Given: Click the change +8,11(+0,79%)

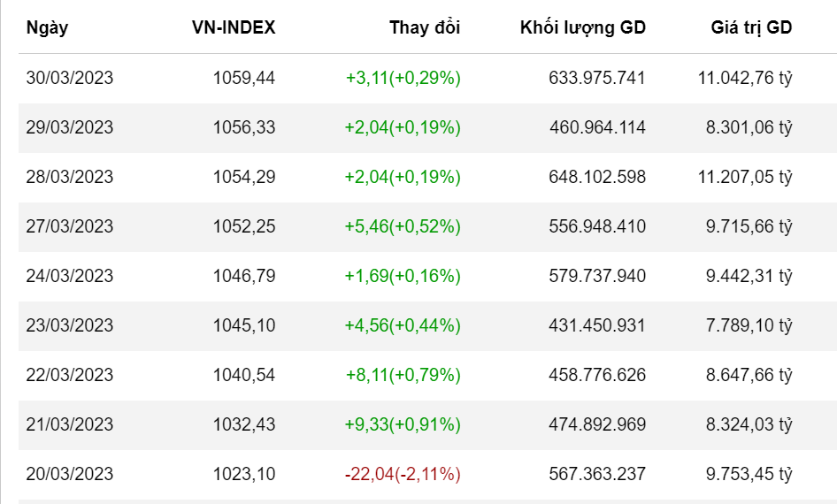Looking at the screenshot, I should pyautogui.click(x=403, y=376).
